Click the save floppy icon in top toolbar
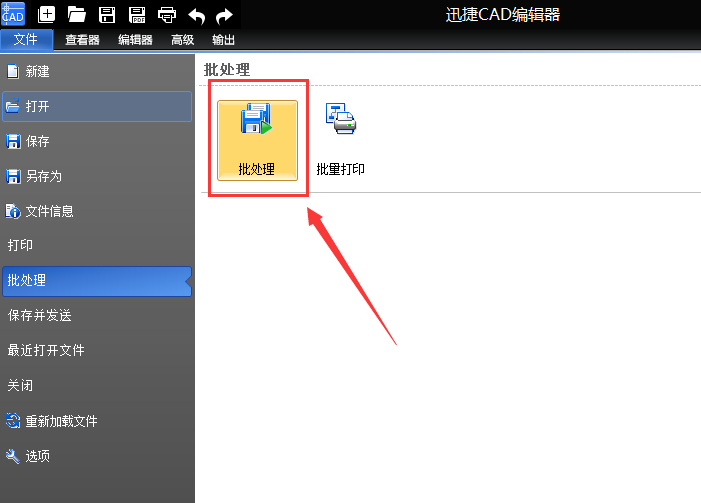The height and width of the screenshot is (503, 701). click(107, 14)
